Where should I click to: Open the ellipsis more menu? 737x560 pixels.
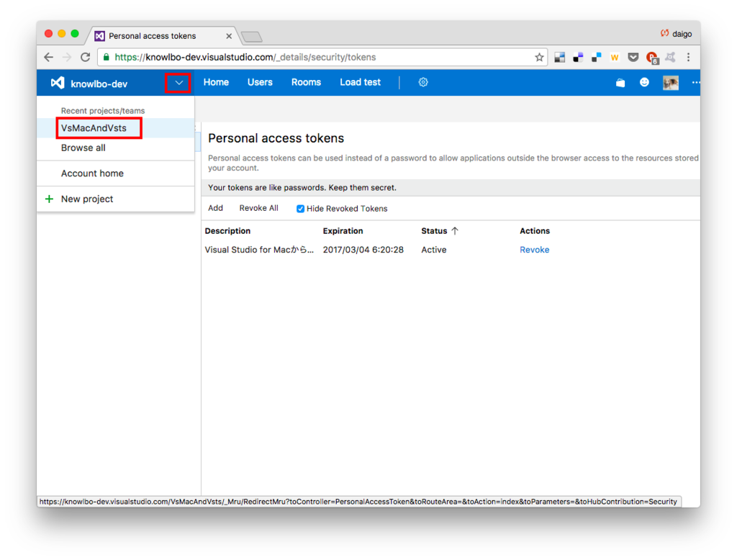[696, 82]
